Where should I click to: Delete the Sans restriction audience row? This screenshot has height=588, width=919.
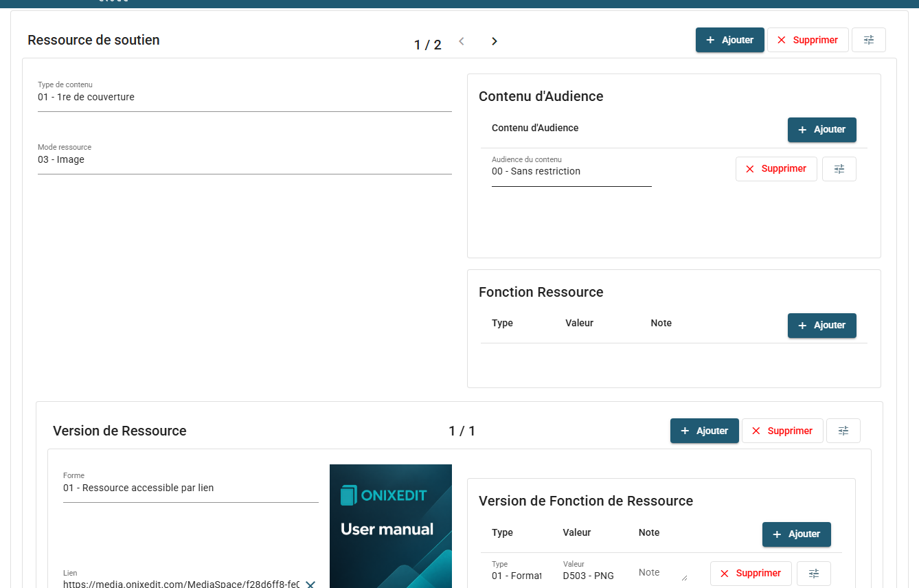click(776, 169)
